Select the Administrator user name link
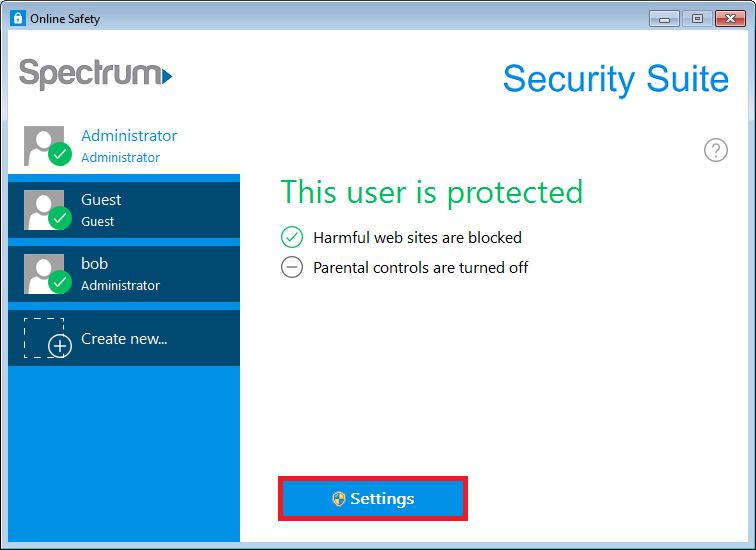This screenshot has height=550, width=756. [129, 135]
